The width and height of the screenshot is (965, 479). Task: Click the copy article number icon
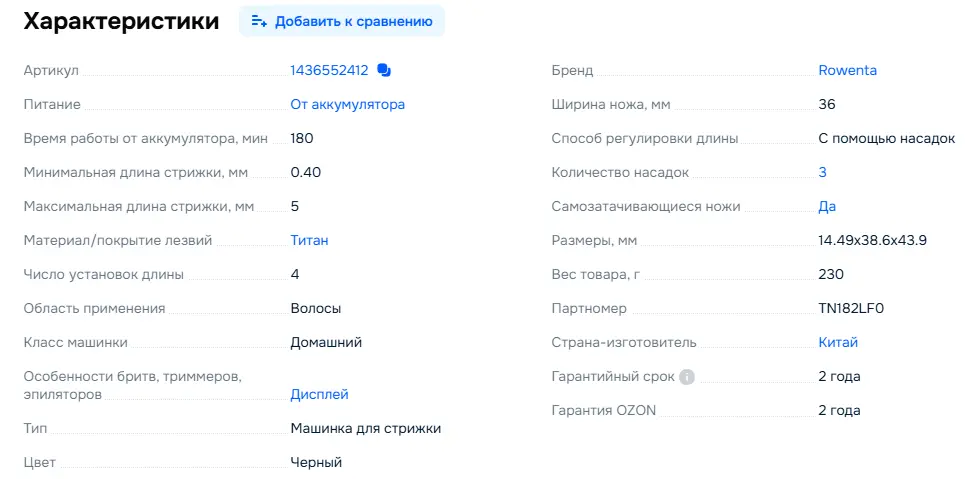pos(385,71)
